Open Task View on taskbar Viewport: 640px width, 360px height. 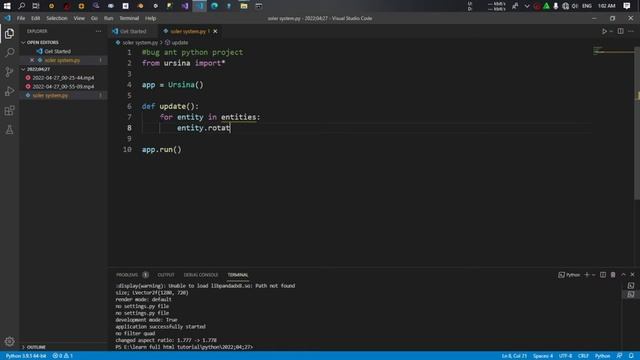(36, 6)
